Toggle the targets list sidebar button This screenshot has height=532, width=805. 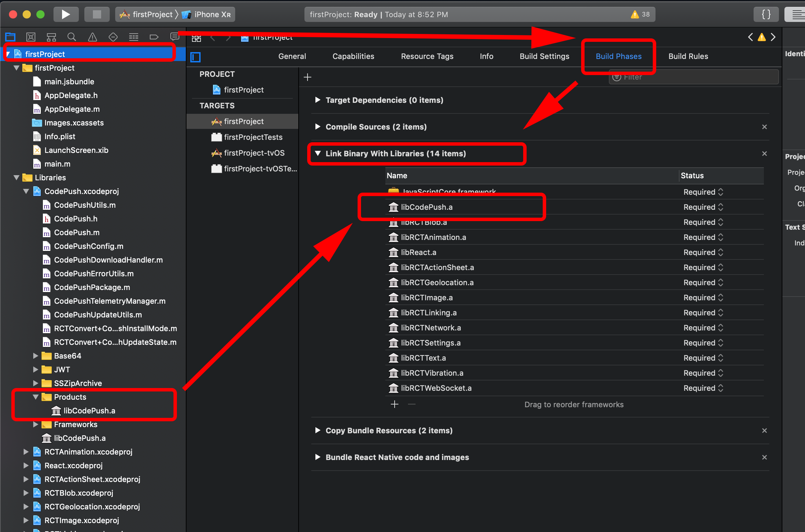coord(195,57)
